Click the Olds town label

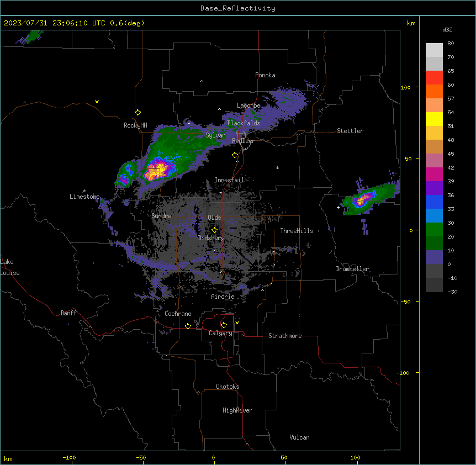tap(214, 218)
